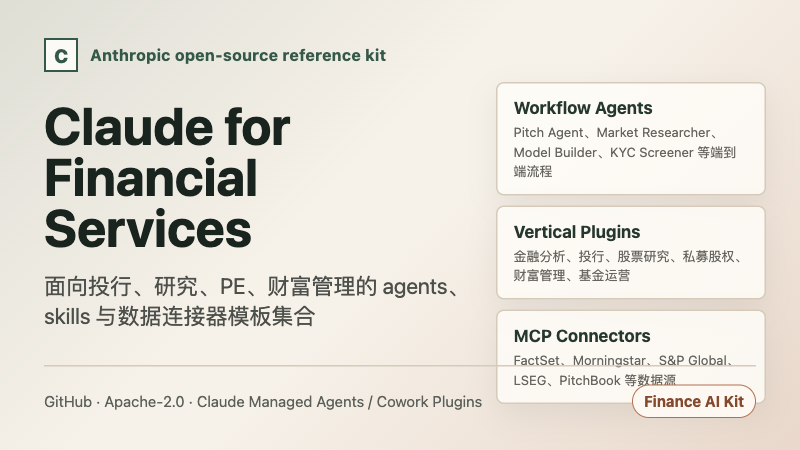Click the 'Vertical Plugins' card title
The image size is (800, 450).
pos(577,232)
